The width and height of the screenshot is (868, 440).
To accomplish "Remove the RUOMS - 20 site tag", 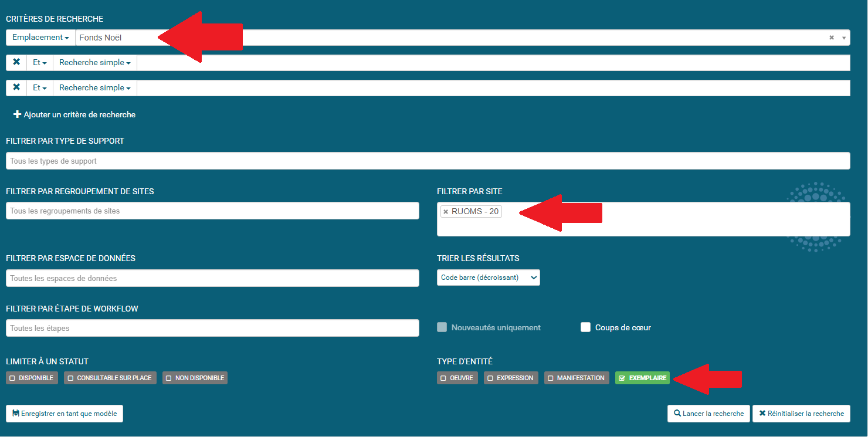I will pos(446,212).
